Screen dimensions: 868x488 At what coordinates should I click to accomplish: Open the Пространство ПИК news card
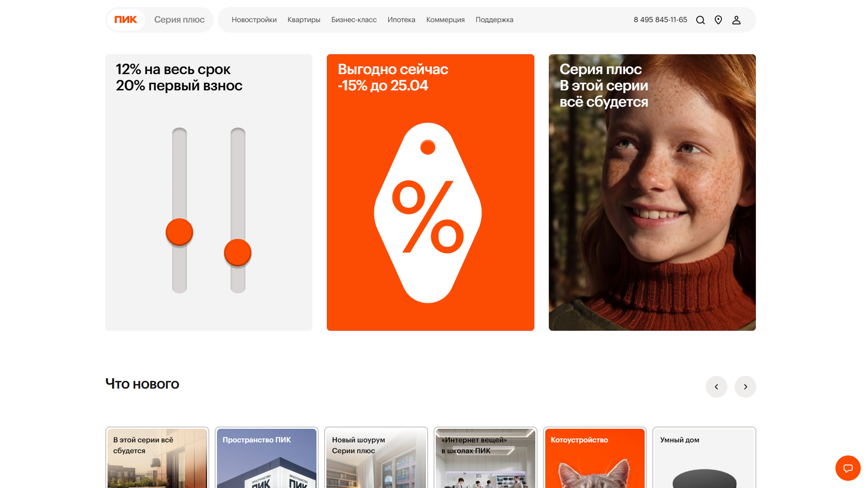[x=267, y=457]
